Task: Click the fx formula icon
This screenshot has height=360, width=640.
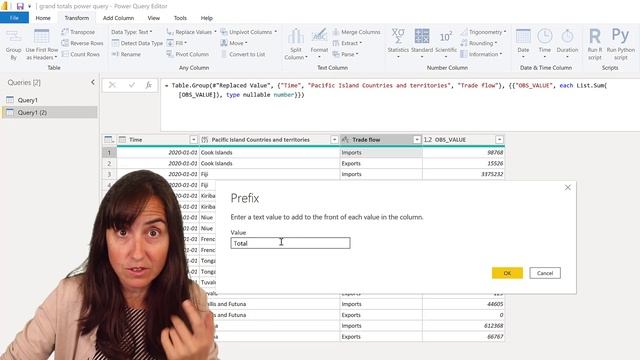Action: (x=149, y=85)
